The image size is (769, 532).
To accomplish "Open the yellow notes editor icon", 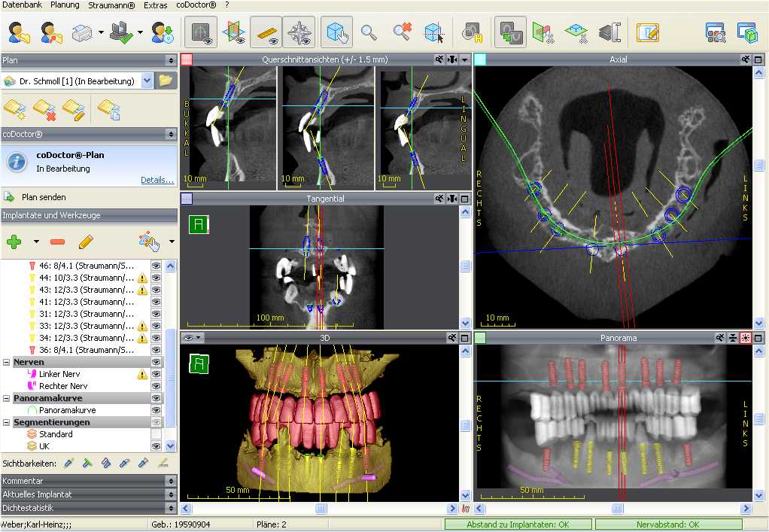I will point(647,32).
